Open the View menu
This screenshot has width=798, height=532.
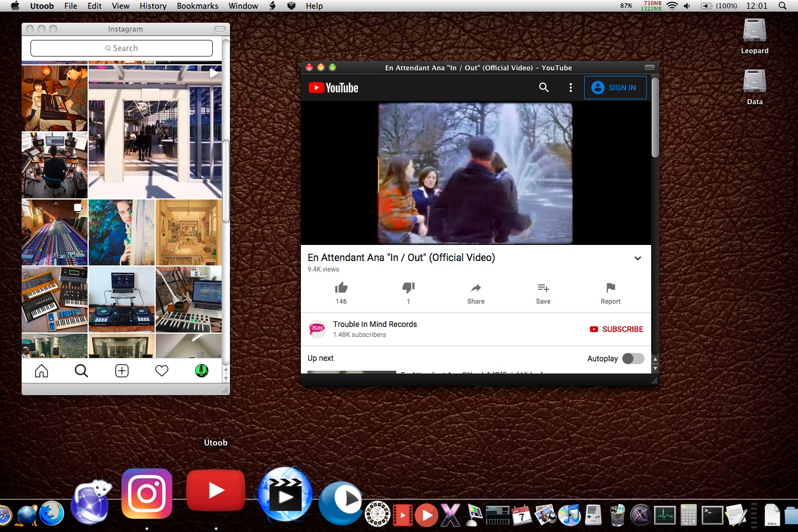(x=121, y=6)
